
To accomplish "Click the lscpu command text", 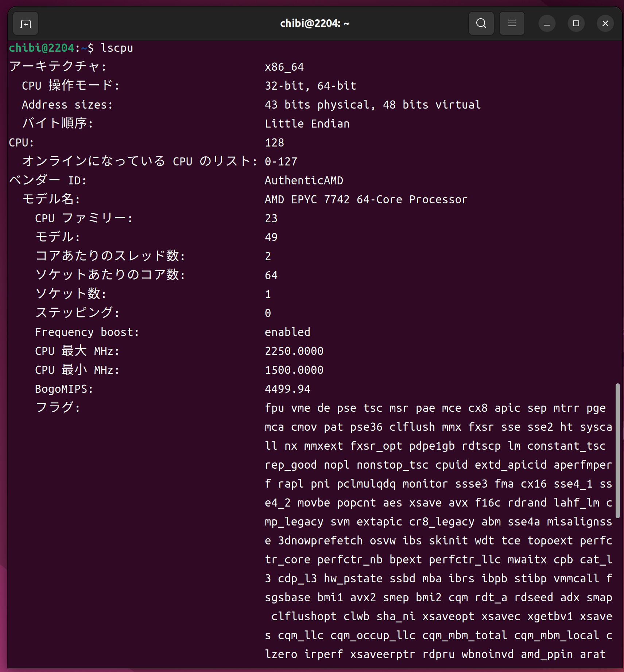I will (x=117, y=48).
